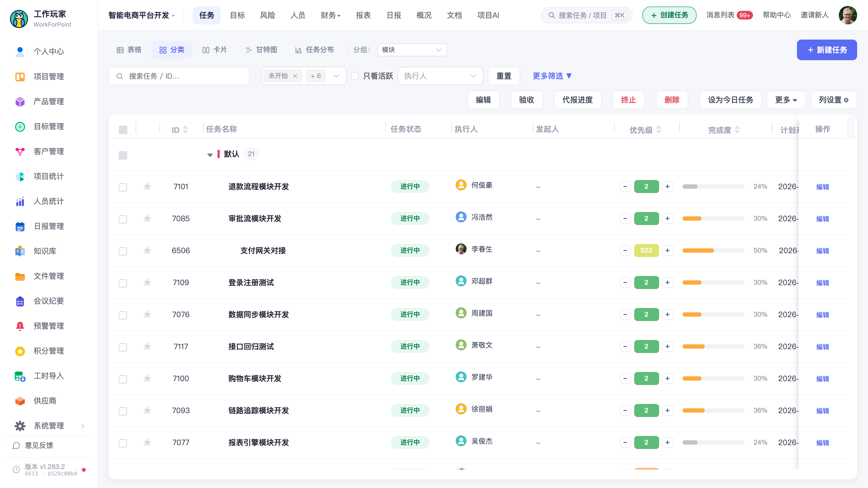This screenshot has height=488, width=868.
Task: Open 客户管理 icon in sidebar
Action: pos(20,151)
